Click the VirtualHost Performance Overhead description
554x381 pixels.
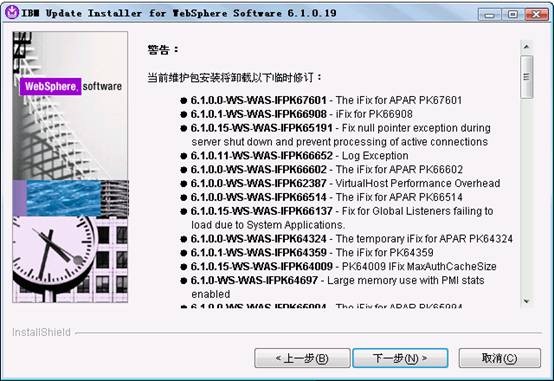[x=418, y=183]
